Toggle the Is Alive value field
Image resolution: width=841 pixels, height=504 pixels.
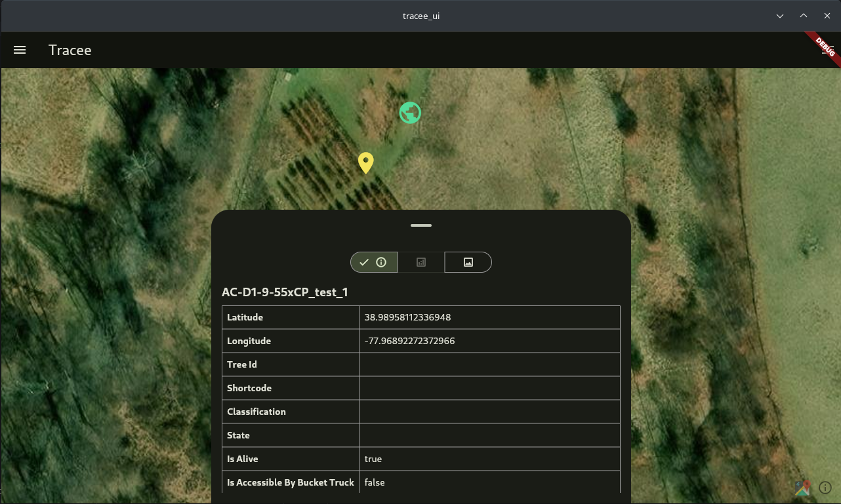[x=489, y=458]
